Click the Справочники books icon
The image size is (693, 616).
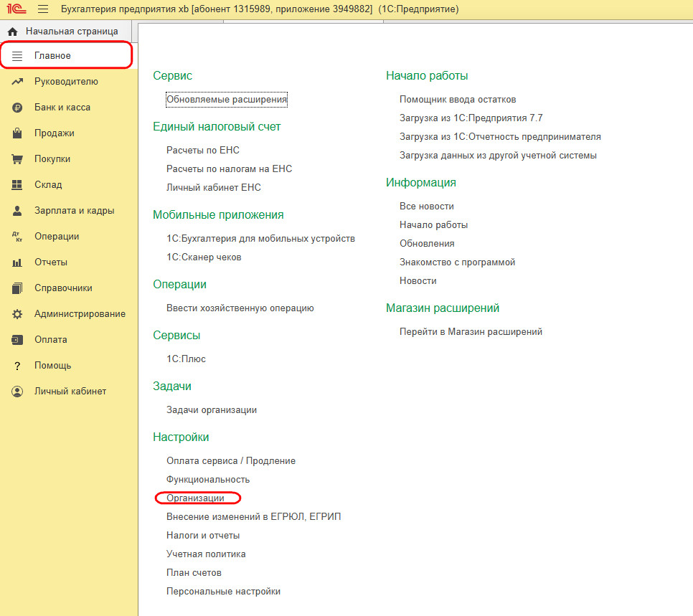pyautogui.click(x=17, y=288)
